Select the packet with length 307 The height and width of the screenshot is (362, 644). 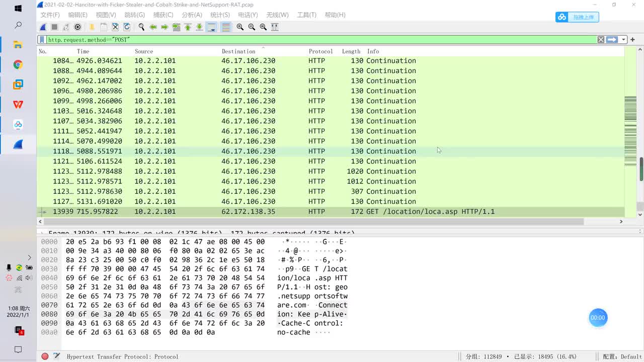[x=331, y=192]
